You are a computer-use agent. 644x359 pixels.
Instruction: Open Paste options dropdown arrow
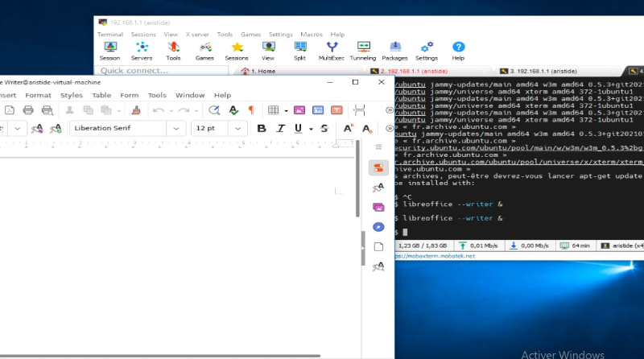click(x=118, y=110)
